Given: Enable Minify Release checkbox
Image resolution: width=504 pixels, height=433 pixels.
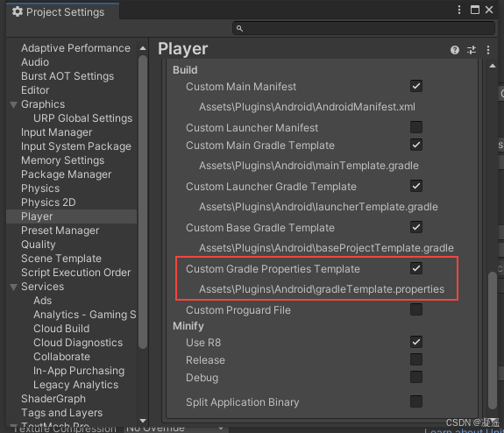Looking at the screenshot, I should (x=416, y=359).
